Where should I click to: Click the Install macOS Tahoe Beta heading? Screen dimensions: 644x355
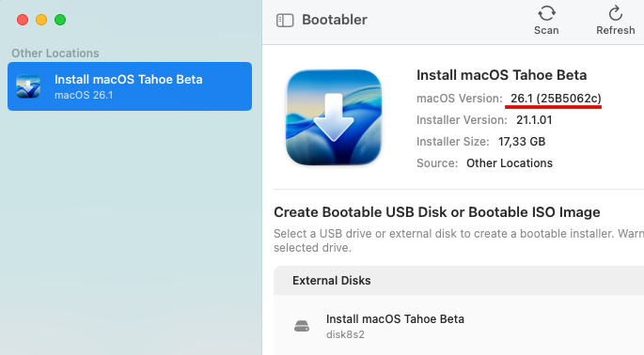(501, 75)
